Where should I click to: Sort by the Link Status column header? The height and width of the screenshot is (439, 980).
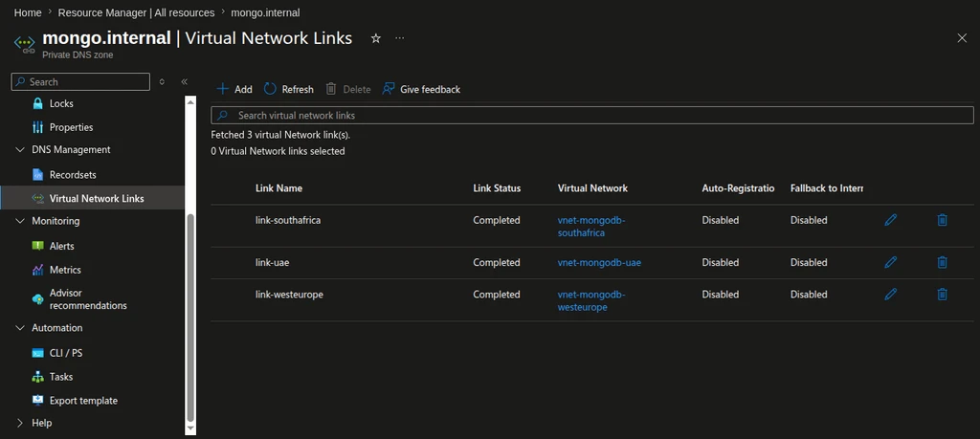tap(497, 188)
